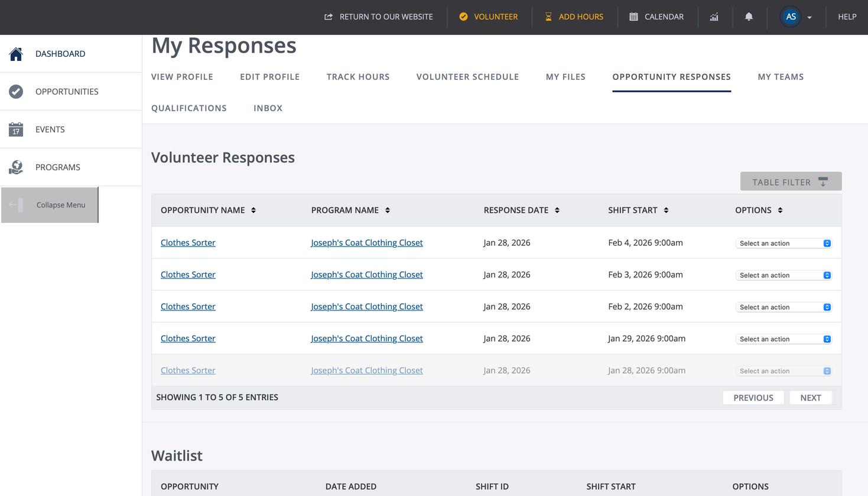Sort by Options column arrows
The width and height of the screenshot is (868, 496).
point(780,210)
